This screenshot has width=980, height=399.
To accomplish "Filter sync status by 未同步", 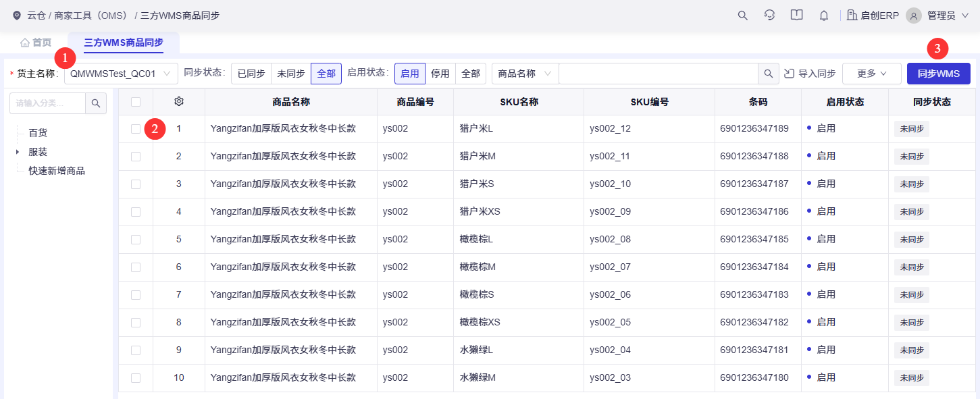I will click(x=291, y=74).
